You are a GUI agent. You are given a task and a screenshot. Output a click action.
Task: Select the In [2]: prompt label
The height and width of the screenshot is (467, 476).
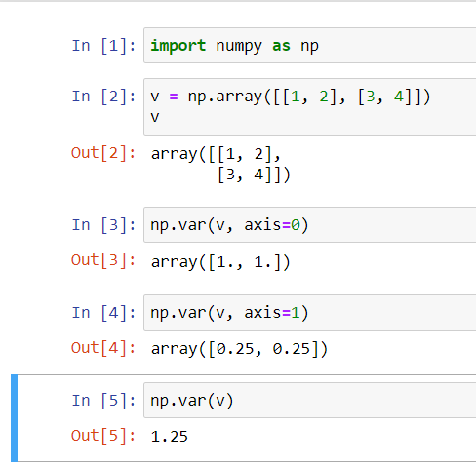point(103,97)
